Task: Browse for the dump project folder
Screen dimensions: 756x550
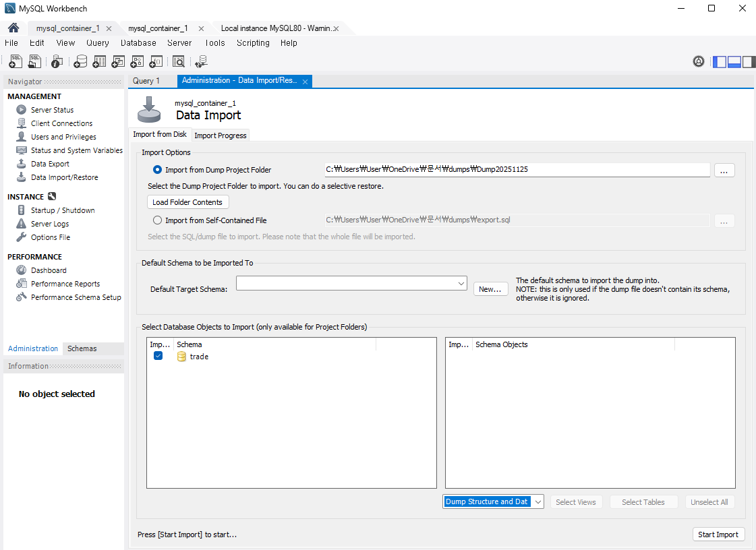Action: point(724,170)
